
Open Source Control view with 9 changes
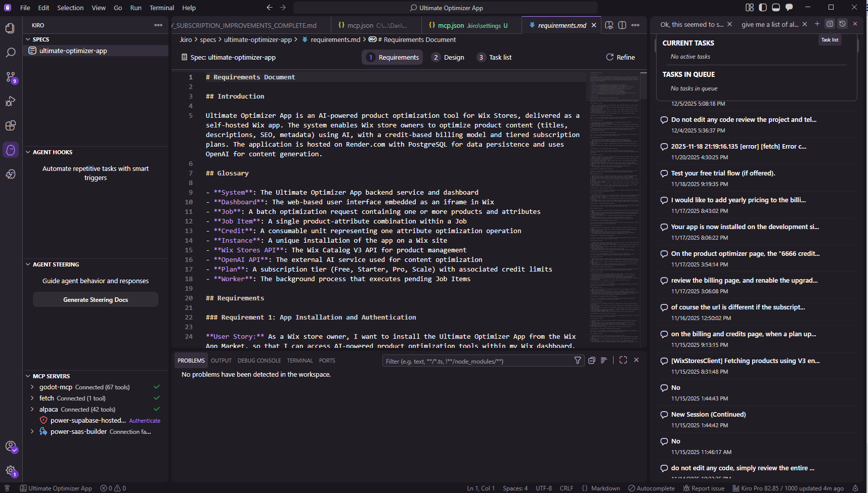pos(11,77)
